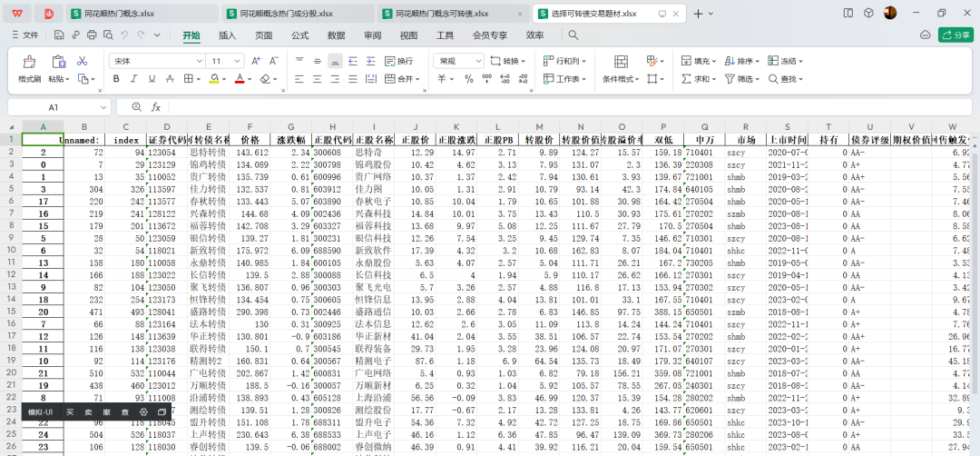Image resolution: width=980 pixels, height=456 pixels.
Task: Toggle Bold formatting
Action: coord(115,79)
